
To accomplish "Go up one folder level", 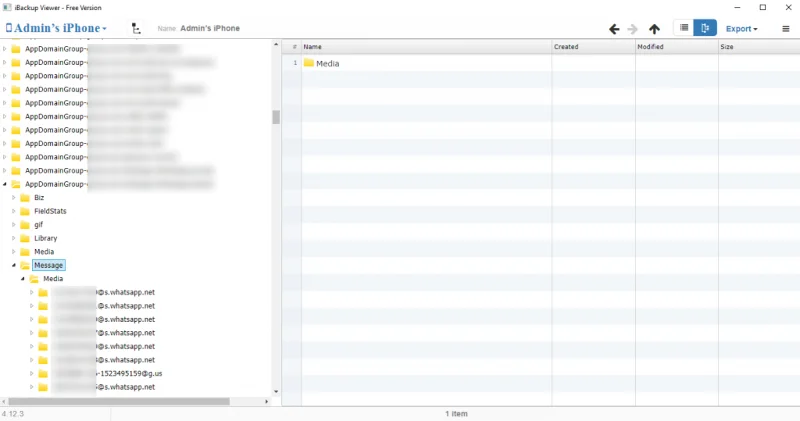I will (x=654, y=29).
